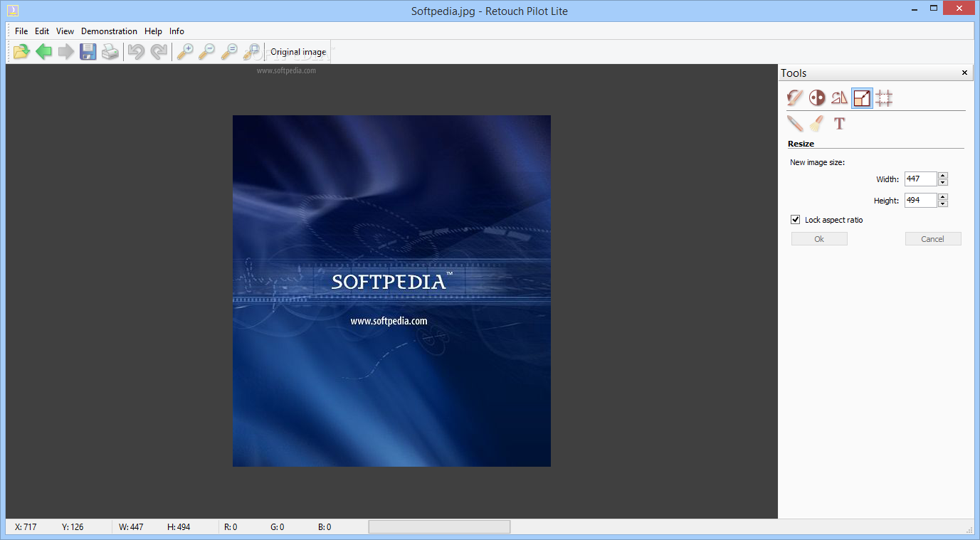Select the Text tool
This screenshot has height=540, width=980.
click(840, 123)
